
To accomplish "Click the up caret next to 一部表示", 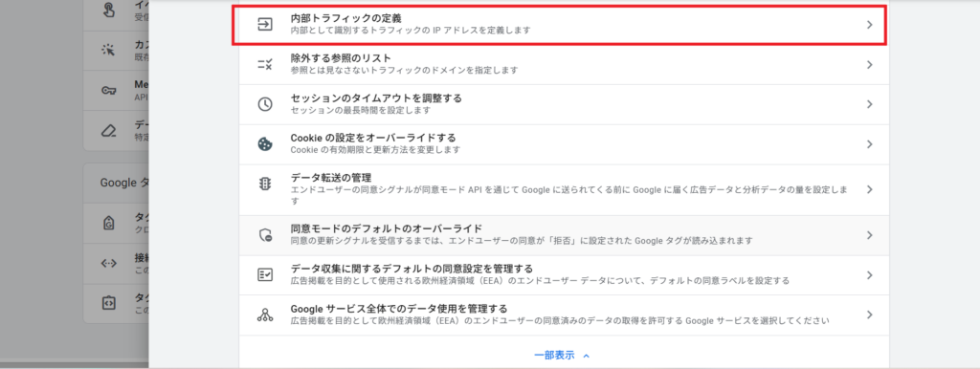I will 587,356.
